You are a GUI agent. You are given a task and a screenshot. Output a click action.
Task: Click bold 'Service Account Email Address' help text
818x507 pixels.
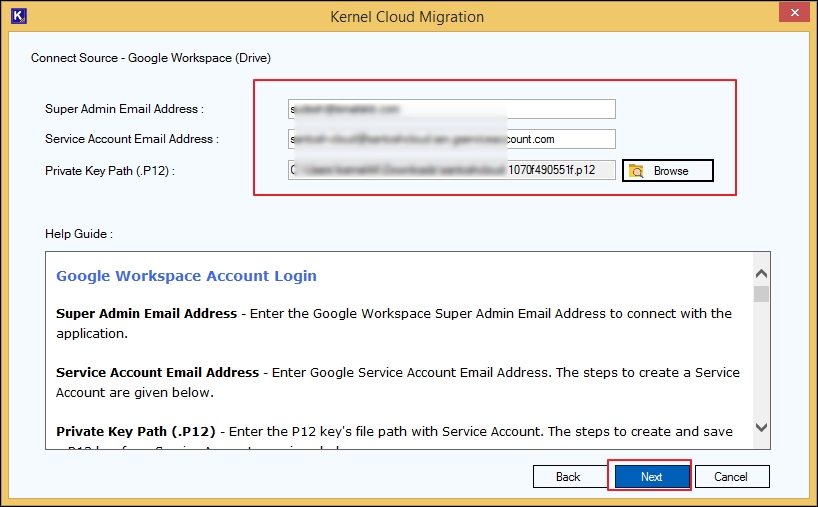158,372
